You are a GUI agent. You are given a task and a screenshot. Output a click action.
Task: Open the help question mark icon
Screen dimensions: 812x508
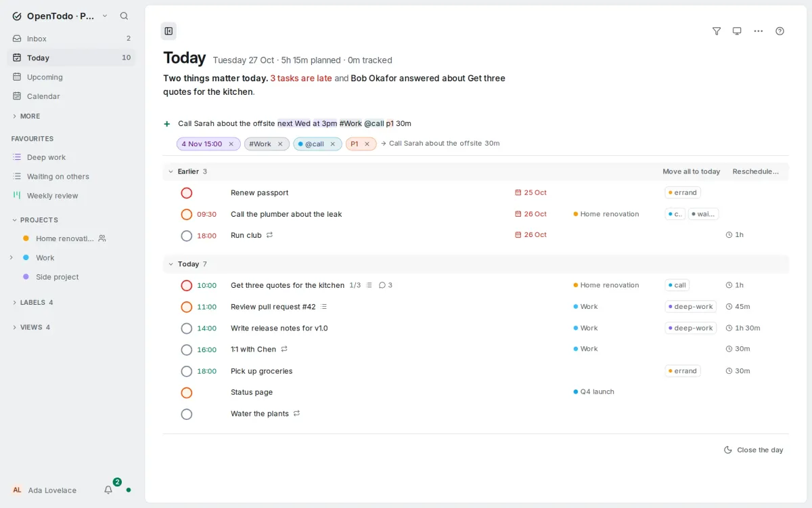click(x=780, y=31)
